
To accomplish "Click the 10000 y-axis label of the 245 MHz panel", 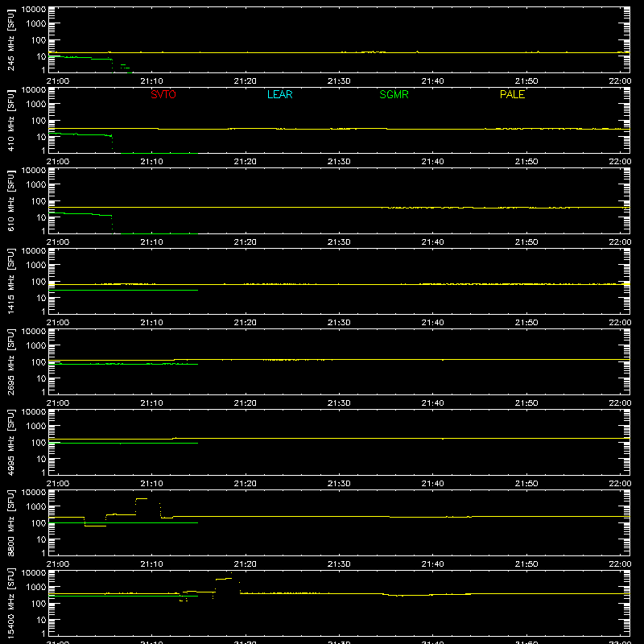I will tap(34, 9).
